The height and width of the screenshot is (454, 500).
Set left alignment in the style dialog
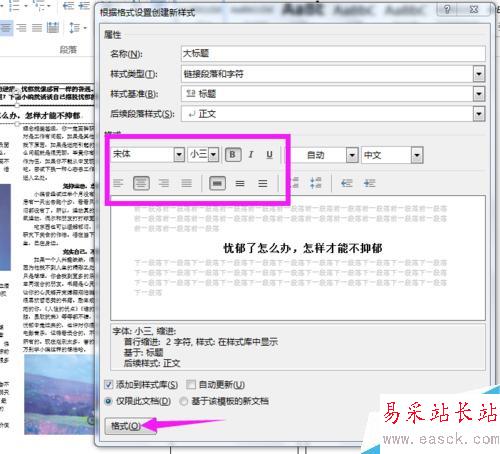pos(118,183)
